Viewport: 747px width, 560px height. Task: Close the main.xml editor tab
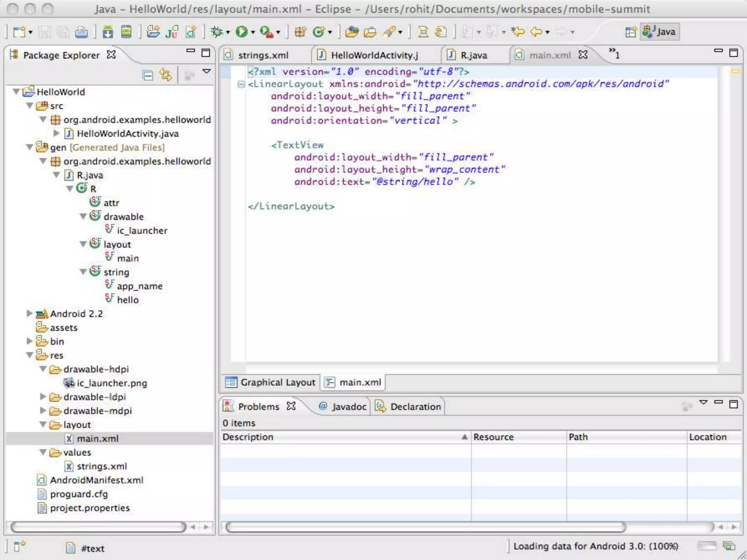tap(583, 55)
